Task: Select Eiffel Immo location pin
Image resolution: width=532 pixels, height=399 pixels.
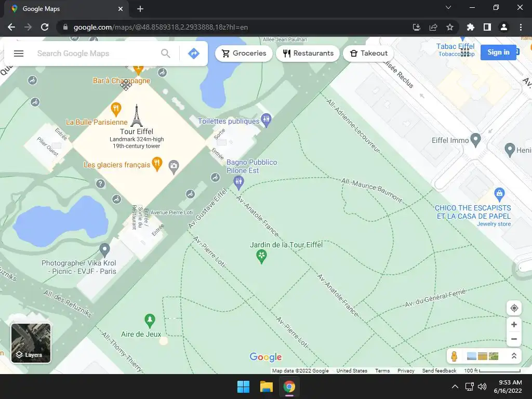Action: (x=476, y=140)
